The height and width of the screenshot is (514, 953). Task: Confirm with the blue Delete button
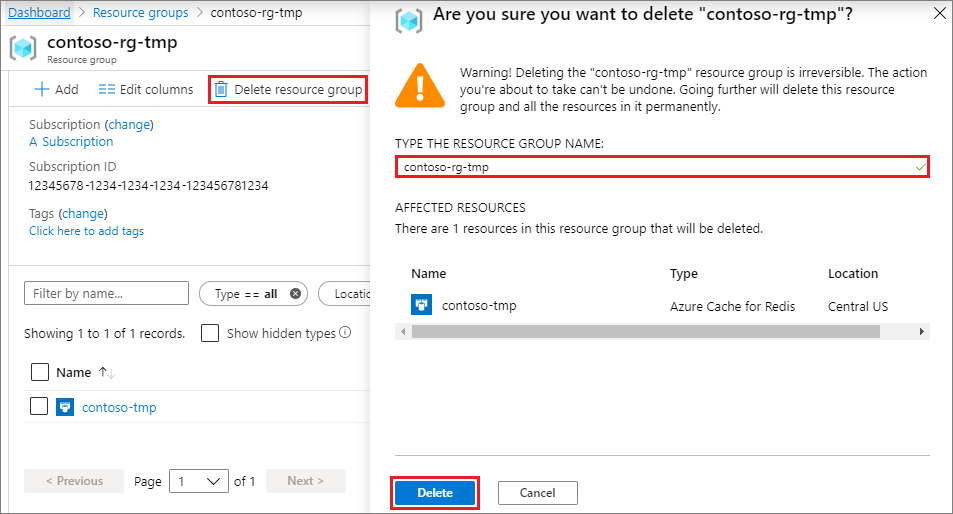pos(435,493)
